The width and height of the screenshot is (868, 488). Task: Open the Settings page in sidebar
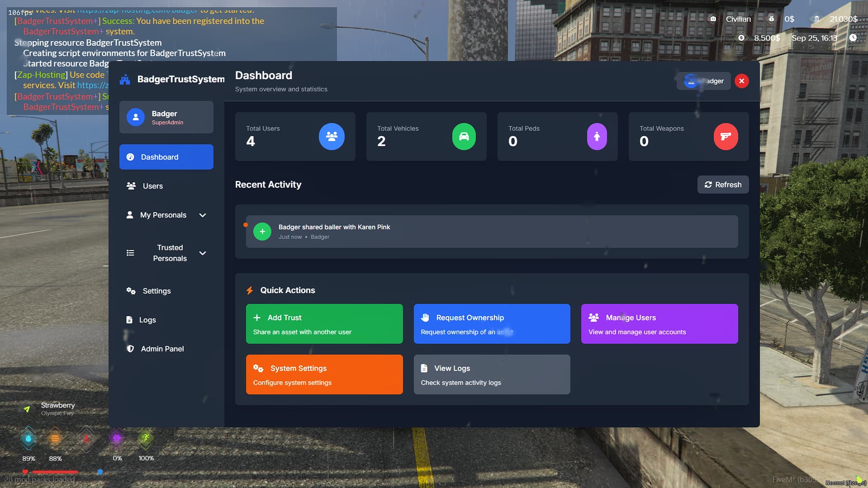coord(166,291)
